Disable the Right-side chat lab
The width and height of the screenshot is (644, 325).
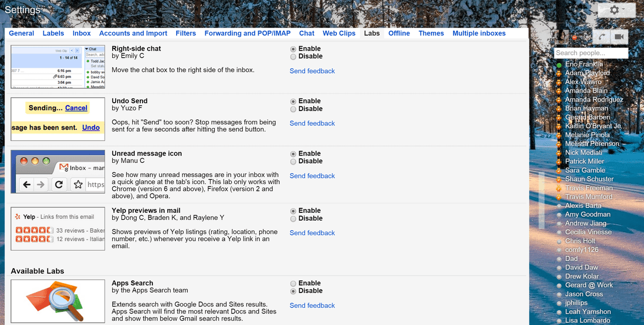click(293, 56)
